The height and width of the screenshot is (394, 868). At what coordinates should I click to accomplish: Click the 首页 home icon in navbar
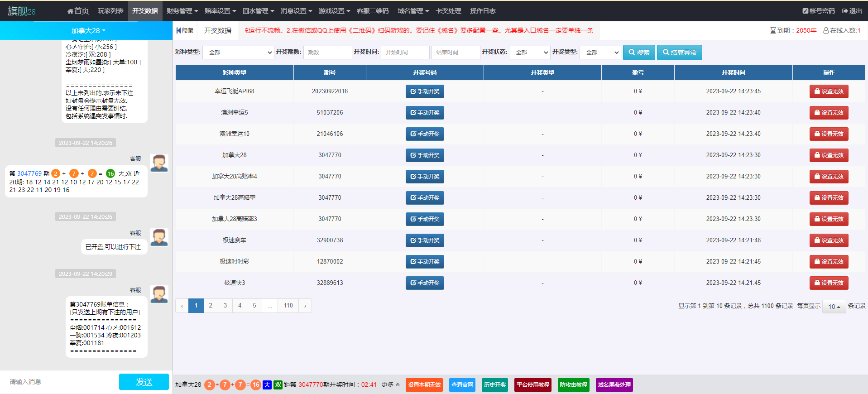point(71,11)
